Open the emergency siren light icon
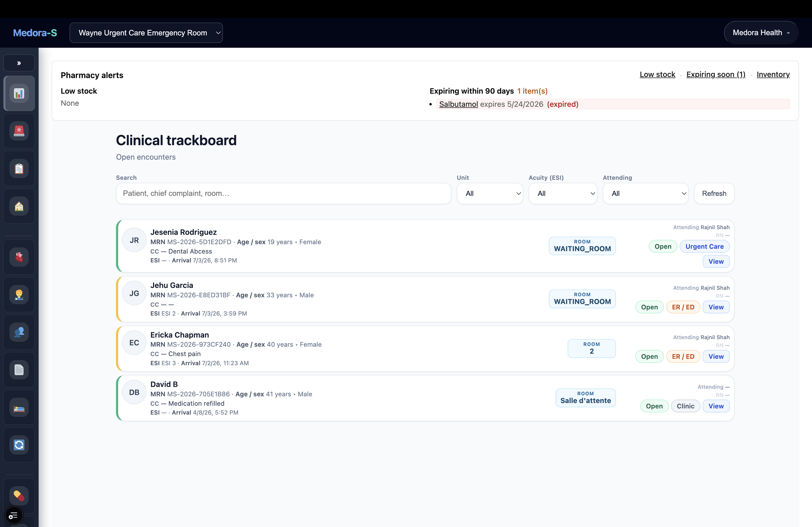The width and height of the screenshot is (812, 527). [x=19, y=131]
